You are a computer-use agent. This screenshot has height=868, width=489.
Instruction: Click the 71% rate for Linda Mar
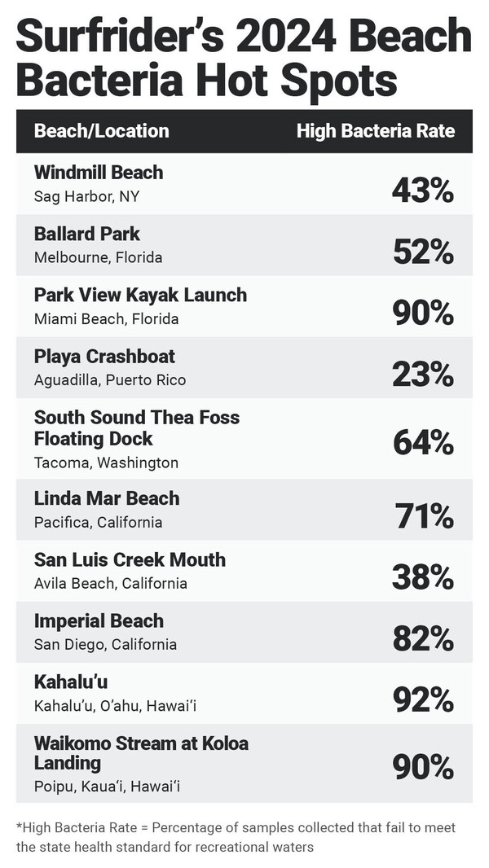coord(424,516)
